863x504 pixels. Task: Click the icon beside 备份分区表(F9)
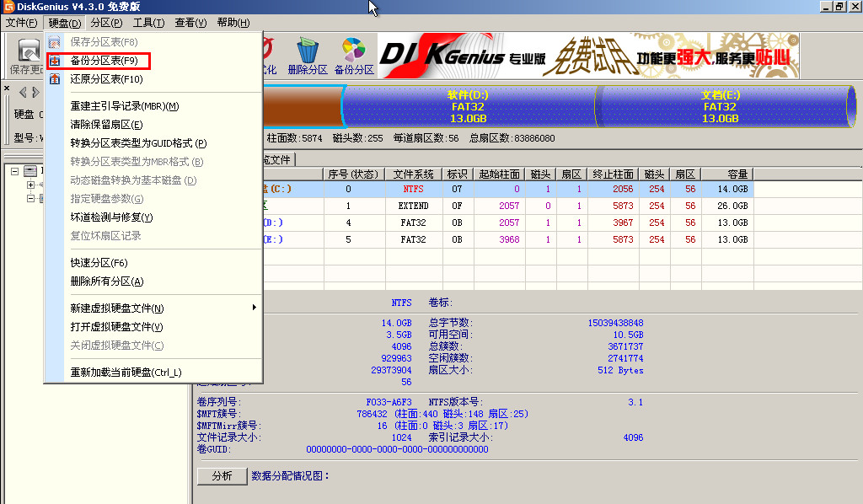55,61
